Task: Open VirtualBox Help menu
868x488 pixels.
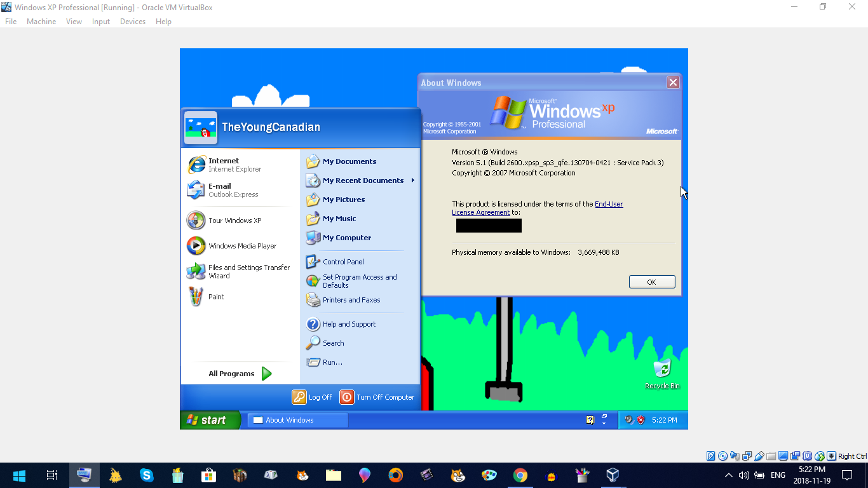Action: pyautogui.click(x=163, y=22)
